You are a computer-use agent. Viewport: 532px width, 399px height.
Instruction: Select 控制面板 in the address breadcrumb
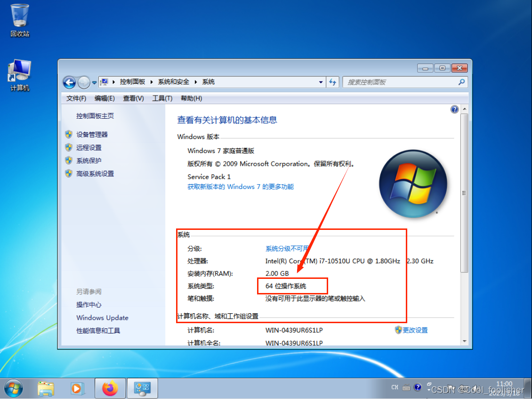click(x=132, y=82)
